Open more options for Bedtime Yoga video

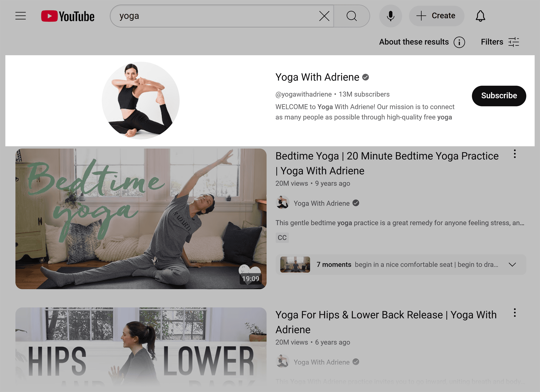coord(515,154)
